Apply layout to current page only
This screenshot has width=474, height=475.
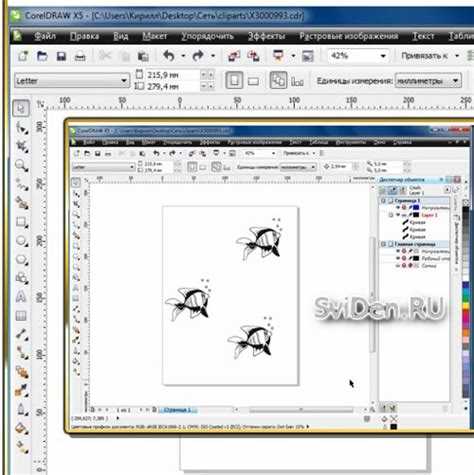297,81
